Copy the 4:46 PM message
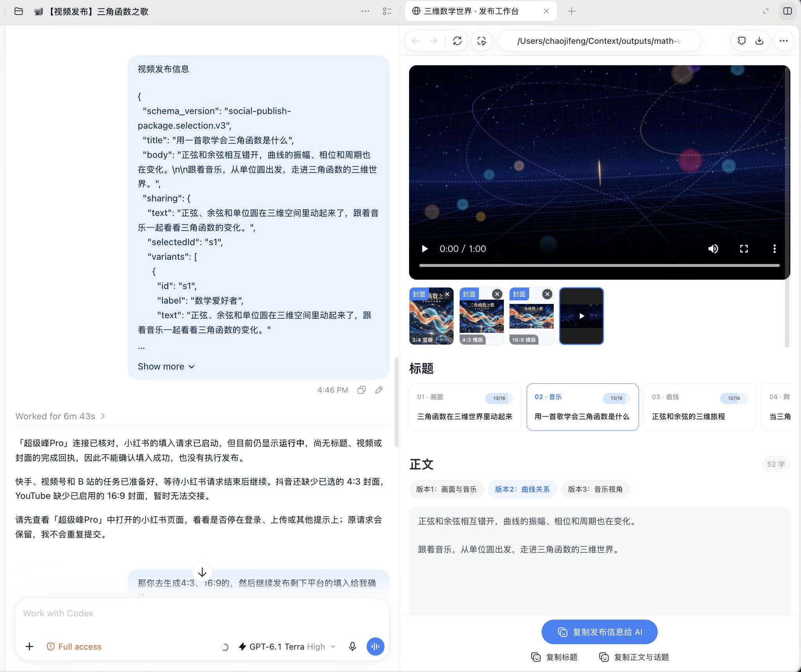The image size is (801, 672). [361, 390]
